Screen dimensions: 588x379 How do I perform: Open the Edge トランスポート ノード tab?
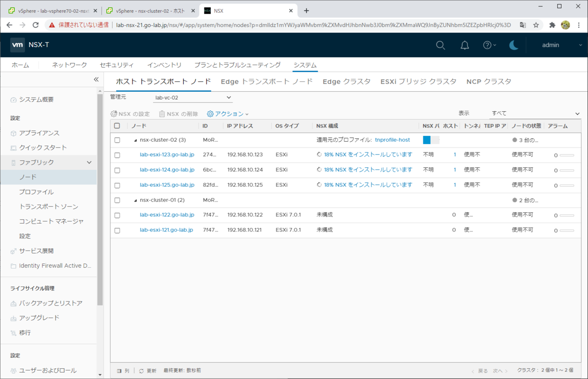pos(267,82)
